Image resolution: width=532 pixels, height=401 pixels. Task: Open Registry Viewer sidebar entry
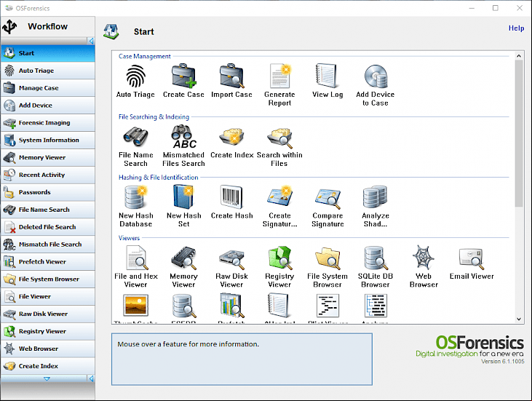tap(48, 331)
